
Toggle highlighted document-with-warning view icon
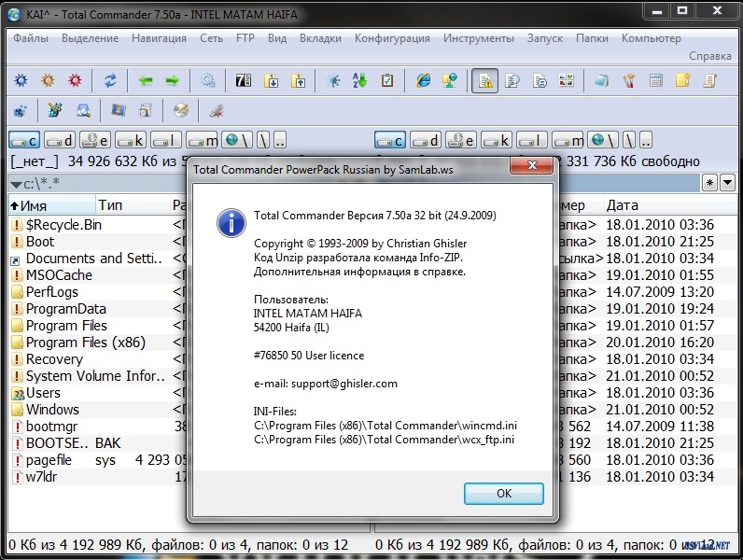click(484, 80)
